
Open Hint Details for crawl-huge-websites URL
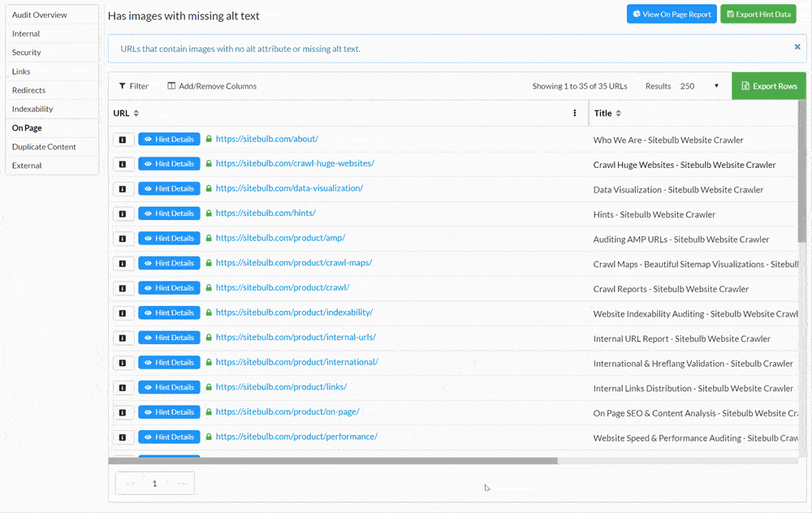170,164
